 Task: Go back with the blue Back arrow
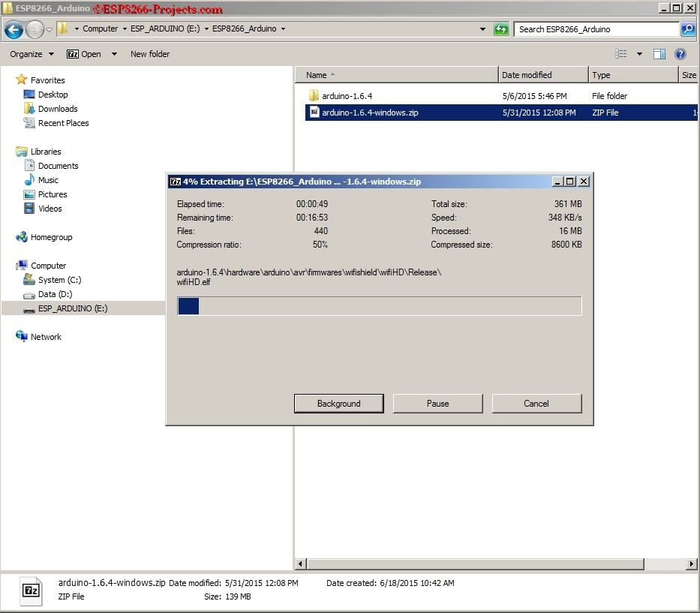coord(14,30)
